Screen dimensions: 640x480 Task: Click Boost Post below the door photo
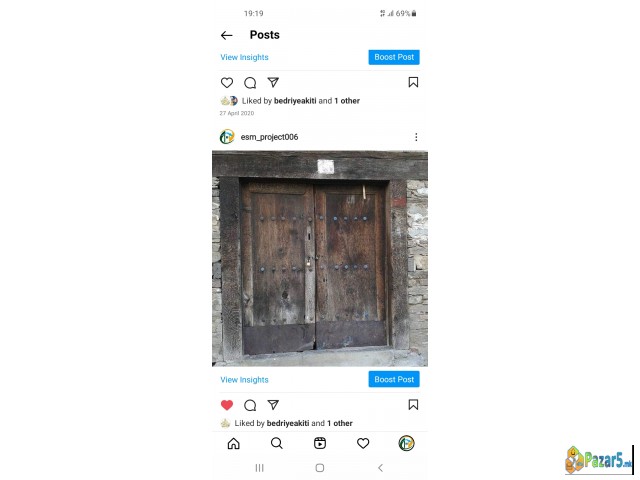click(x=394, y=379)
